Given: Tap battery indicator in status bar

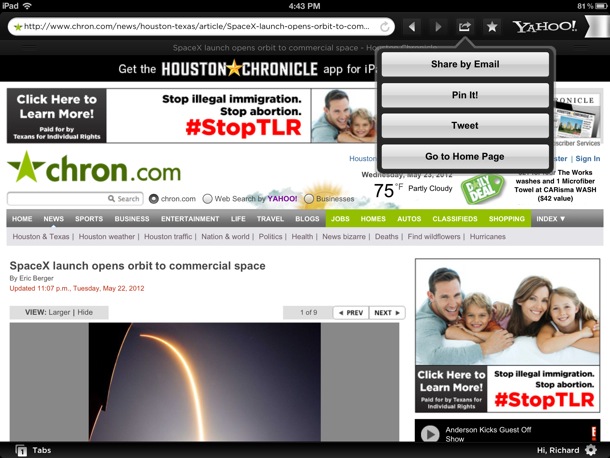Looking at the screenshot, I should 601,6.
